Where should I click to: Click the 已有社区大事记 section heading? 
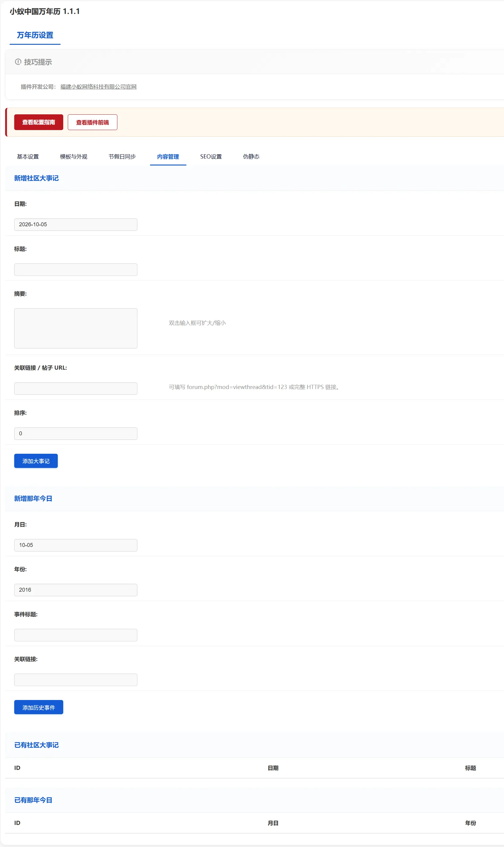(x=36, y=745)
